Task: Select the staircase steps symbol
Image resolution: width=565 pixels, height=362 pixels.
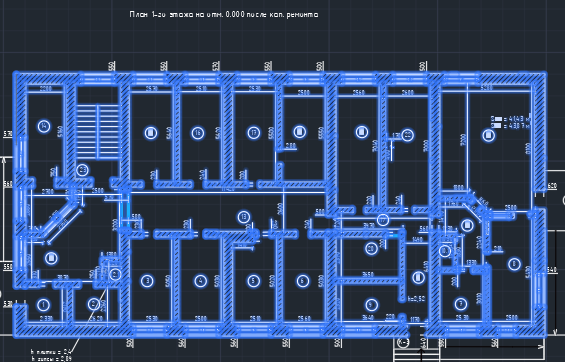Action: (x=98, y=132)
